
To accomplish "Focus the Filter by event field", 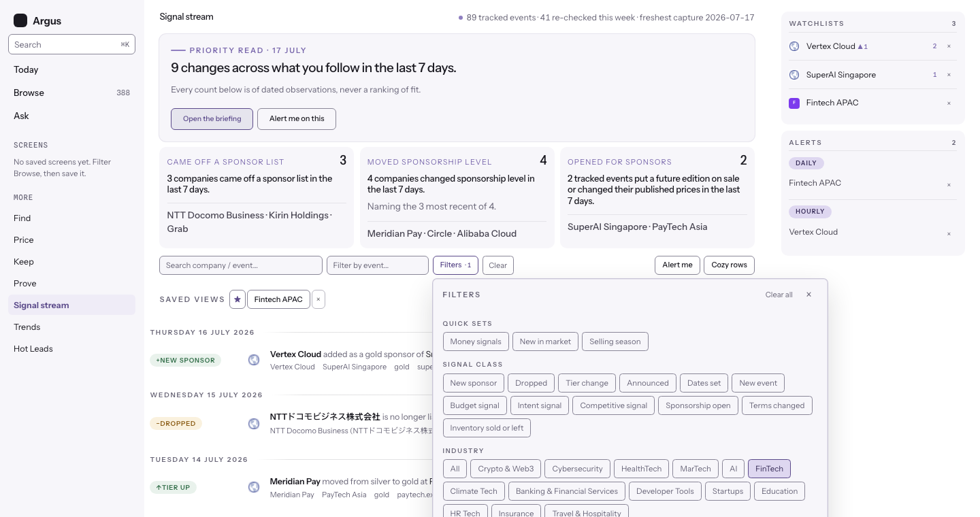I will pos(378,265).
